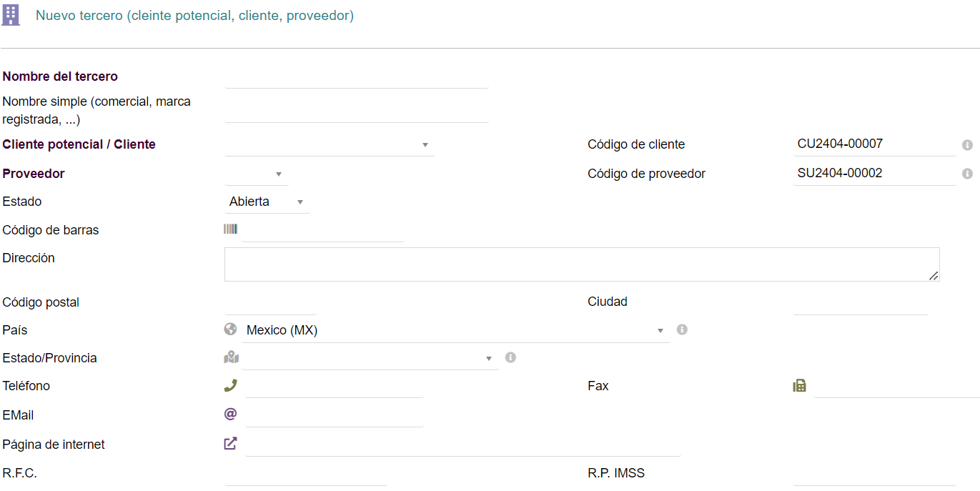Open the País dropdown showing Mexico (MX)
Viewport: 980px width, 491px height.
pyautogui.click(x=455, y=330)
